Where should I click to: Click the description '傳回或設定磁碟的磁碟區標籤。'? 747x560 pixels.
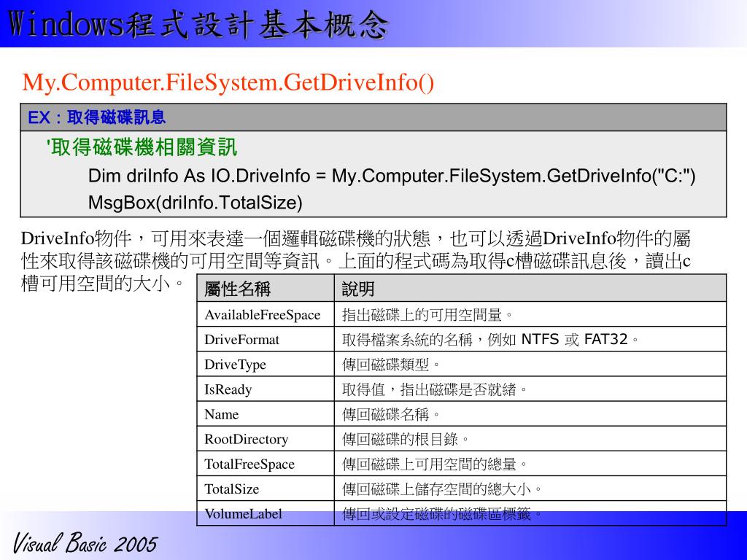(x=441, y=514)
